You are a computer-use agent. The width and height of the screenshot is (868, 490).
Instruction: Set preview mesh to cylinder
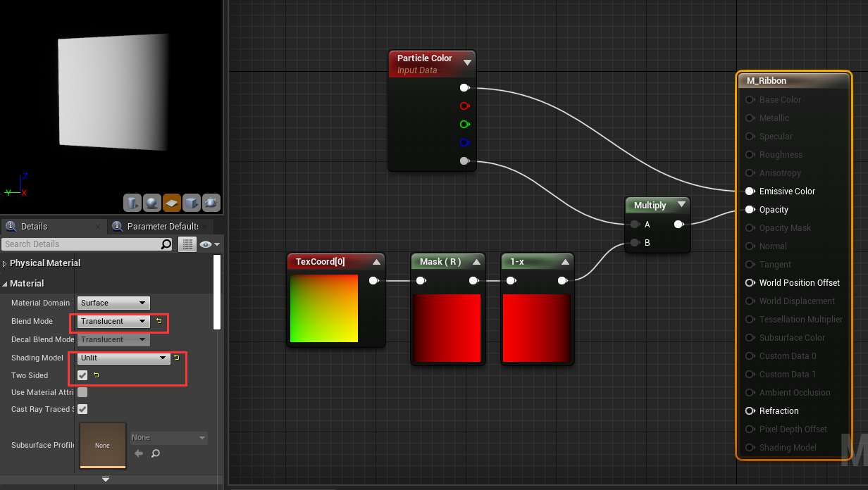pos(132,203)
